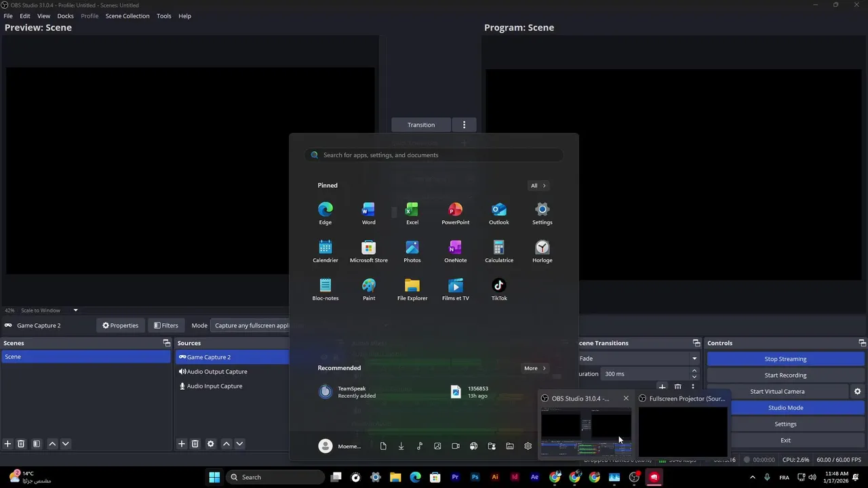Open Settings in Controls dock
This screenshot has height=488, width=868.
pyautogui.click(x=785, y=424)
